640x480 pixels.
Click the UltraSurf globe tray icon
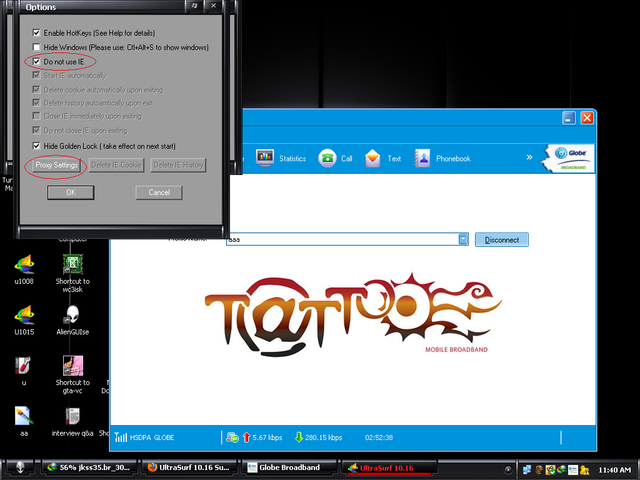pyautogui.click(x=561, y=470)
